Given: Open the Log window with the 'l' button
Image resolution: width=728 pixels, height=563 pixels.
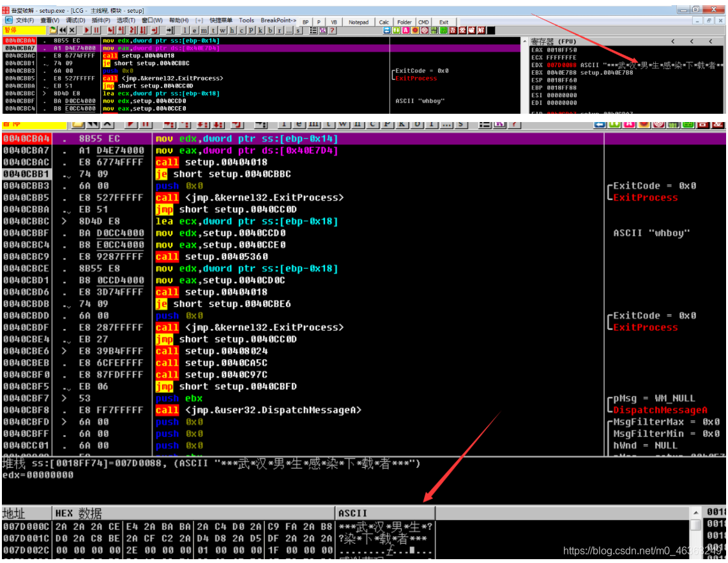Looking at the screenshot, I should coord(185,30).
